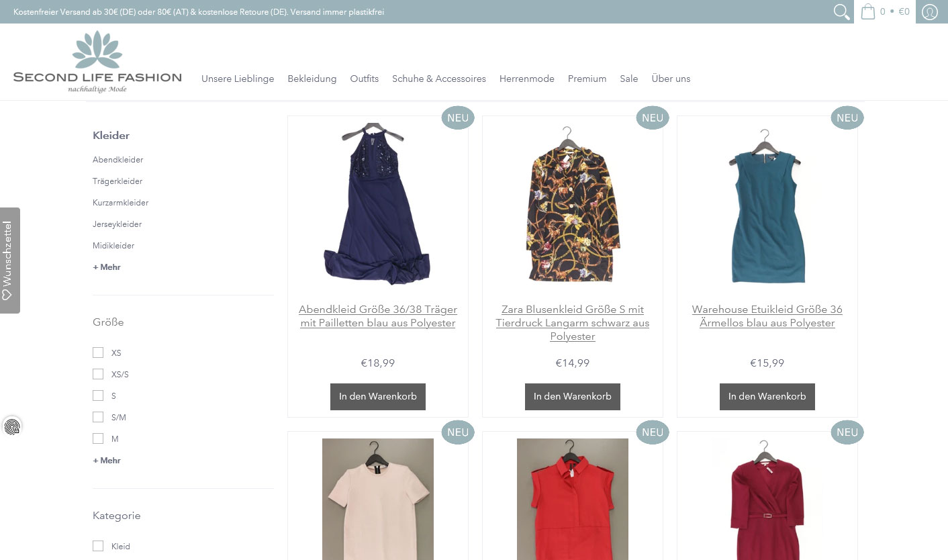Tick the S/M size checkbox
The height and width of the screenshot is (560, 948).
98,417
